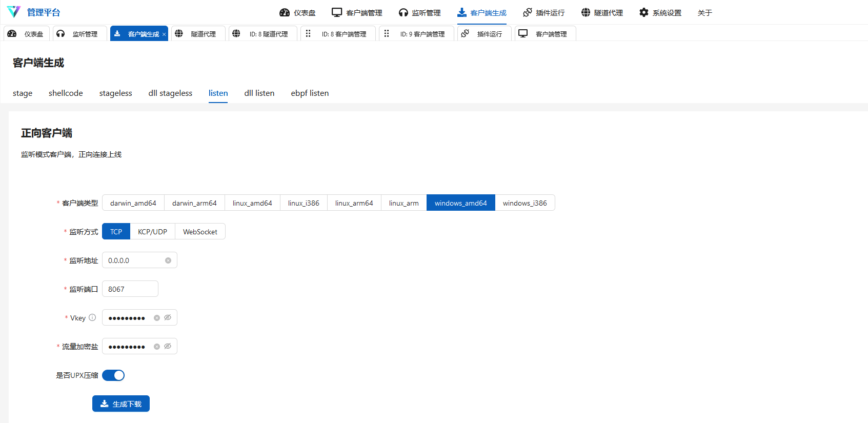
Task: Disable the 是否UPX压缩 switch
Action: (x=113, y=375)
